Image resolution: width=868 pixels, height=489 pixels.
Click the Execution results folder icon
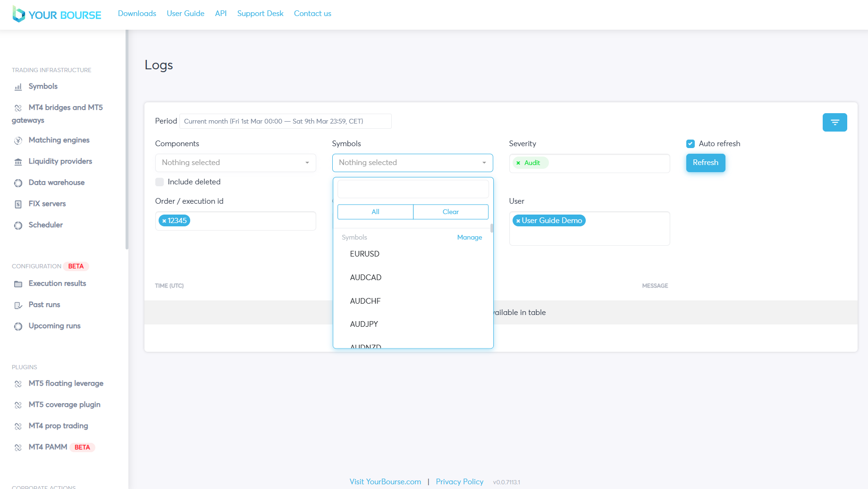click(x=18, y=284)
